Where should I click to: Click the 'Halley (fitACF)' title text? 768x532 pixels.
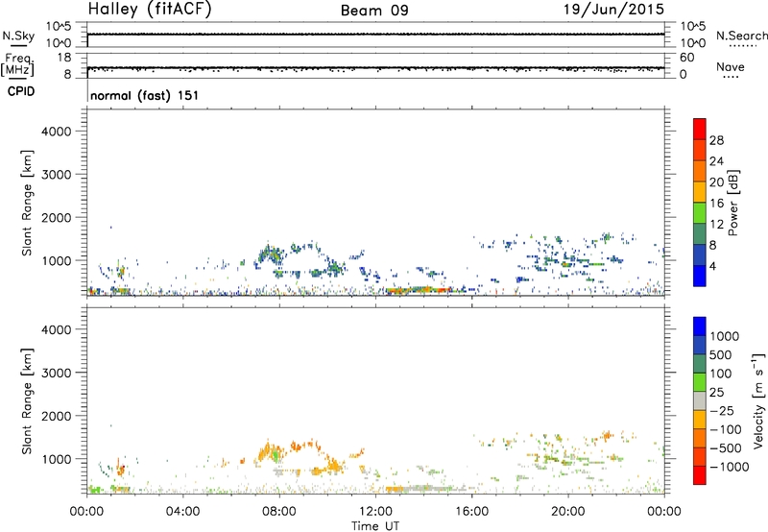coord(150,10)
